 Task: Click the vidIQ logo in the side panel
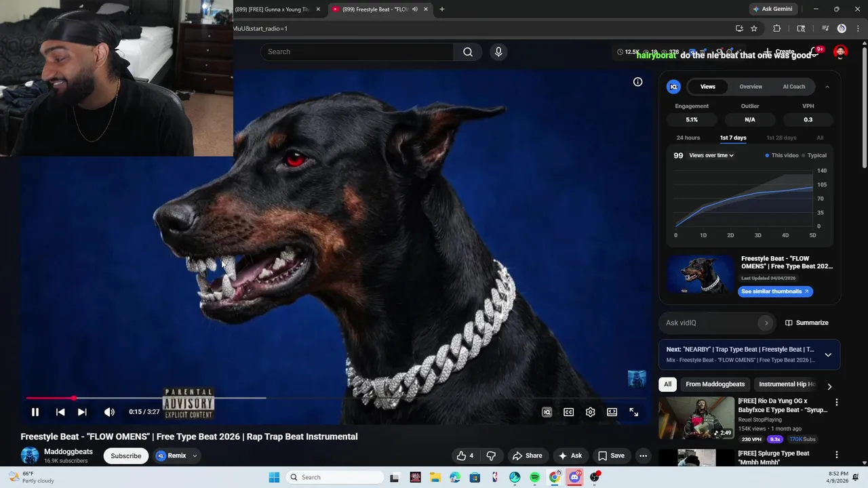coord(673,87)
